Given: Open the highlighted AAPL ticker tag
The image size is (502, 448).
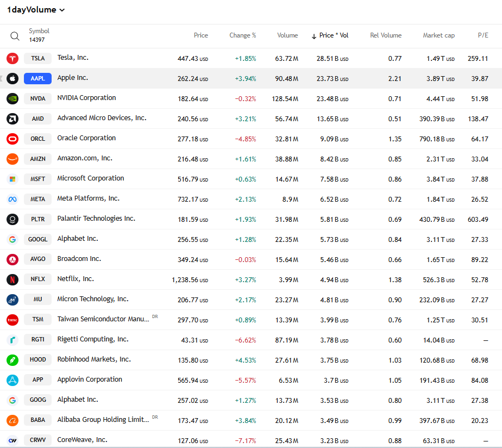Looking at the screenshot, I should click(38, 78).
